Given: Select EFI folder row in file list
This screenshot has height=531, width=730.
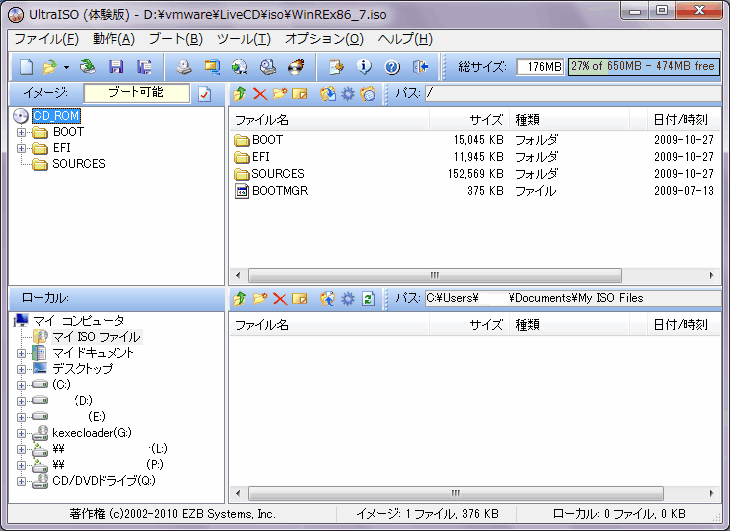Looking at the screenshot, I should point(474,157).
